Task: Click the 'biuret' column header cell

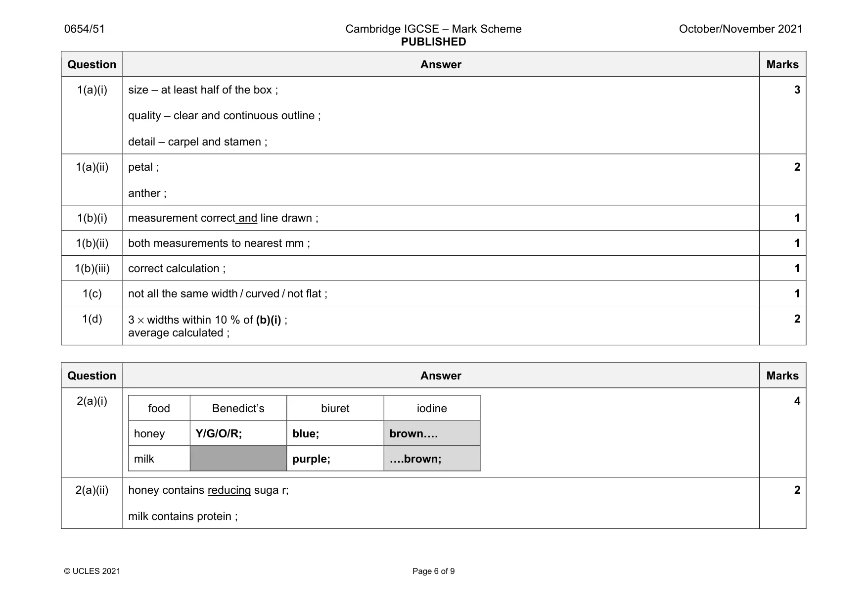Action: click(x=335, y=408)
